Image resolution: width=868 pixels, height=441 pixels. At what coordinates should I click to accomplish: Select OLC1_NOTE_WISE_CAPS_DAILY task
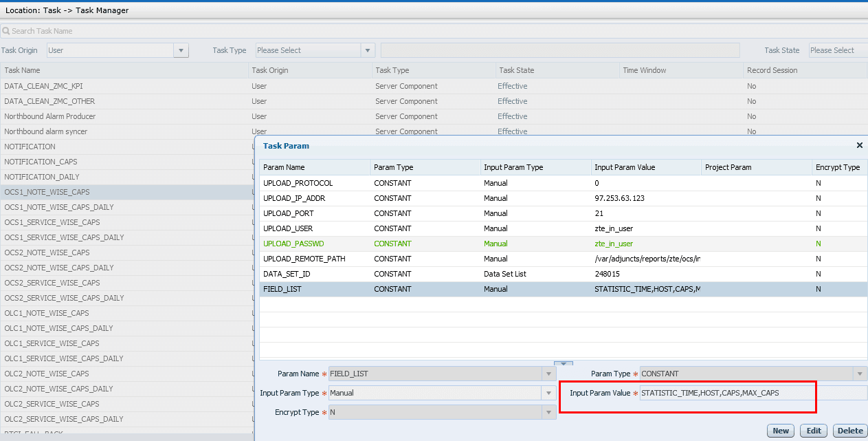click(x=127, y=328)
